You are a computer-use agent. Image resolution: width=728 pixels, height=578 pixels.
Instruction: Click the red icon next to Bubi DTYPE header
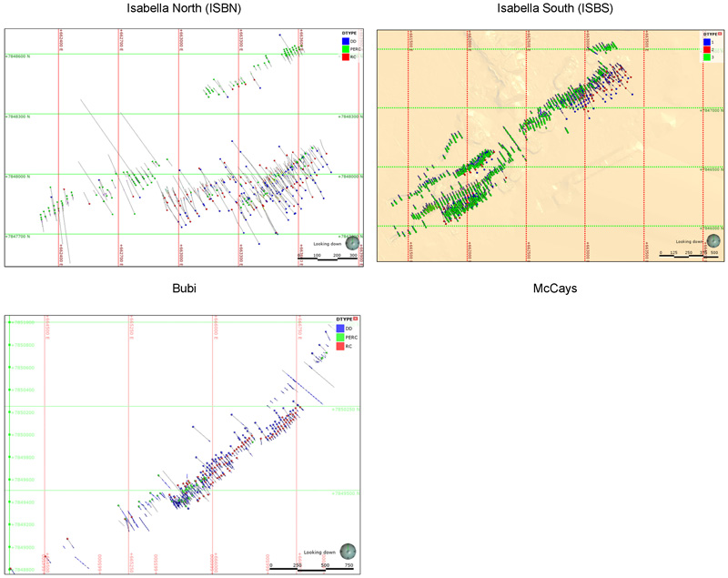tap(357, 318)
